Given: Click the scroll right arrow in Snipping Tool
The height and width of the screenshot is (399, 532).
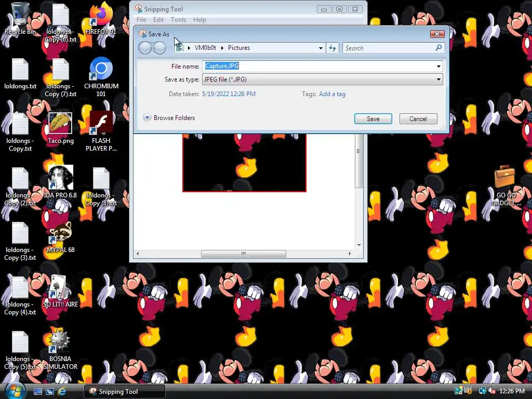Looking at the screenshot, I should [x=350, y=254].
